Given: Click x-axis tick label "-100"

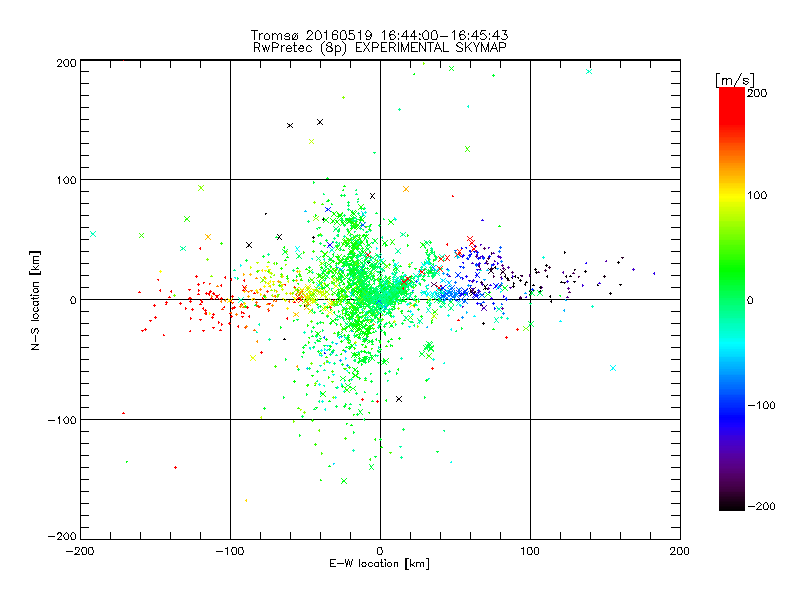Looking at the screenshot, I should click(x=230, y=552).
